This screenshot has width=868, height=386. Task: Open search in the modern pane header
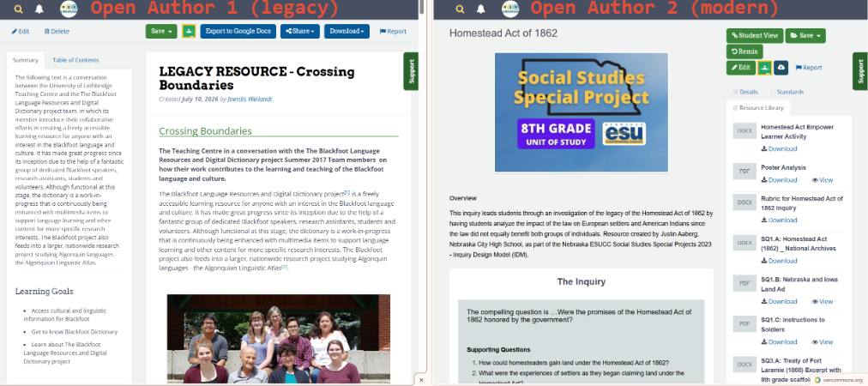pyautogui.click(x=461, y=9)
